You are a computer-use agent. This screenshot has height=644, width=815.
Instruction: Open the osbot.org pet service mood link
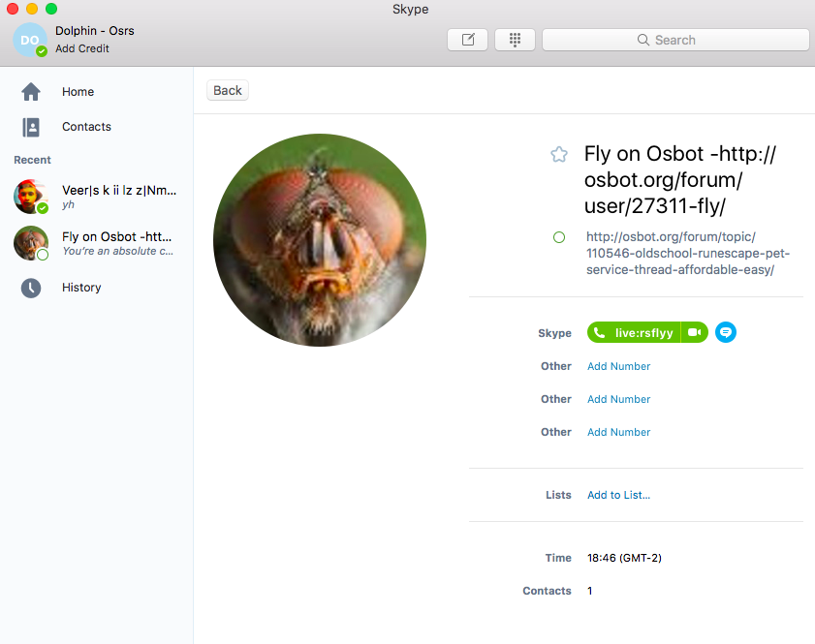coord(688,254)
